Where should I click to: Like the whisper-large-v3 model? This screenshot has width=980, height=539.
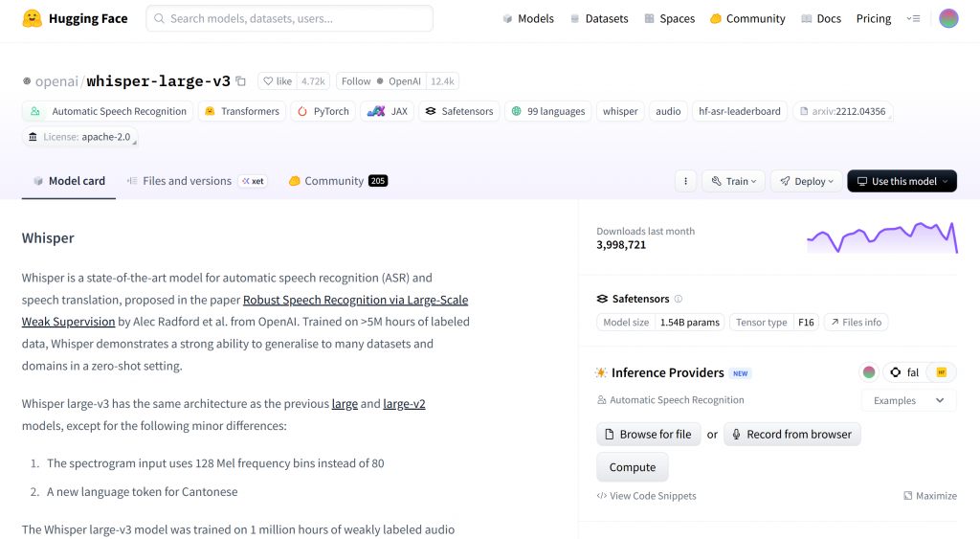278,81
